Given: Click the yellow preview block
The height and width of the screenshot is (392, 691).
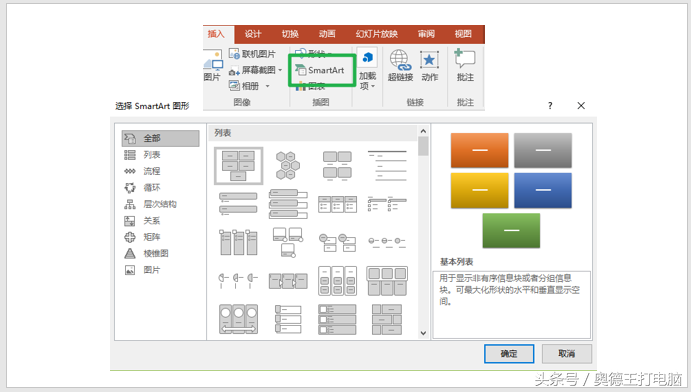Looking at the screenshot, I should click(x=479, y=190).
